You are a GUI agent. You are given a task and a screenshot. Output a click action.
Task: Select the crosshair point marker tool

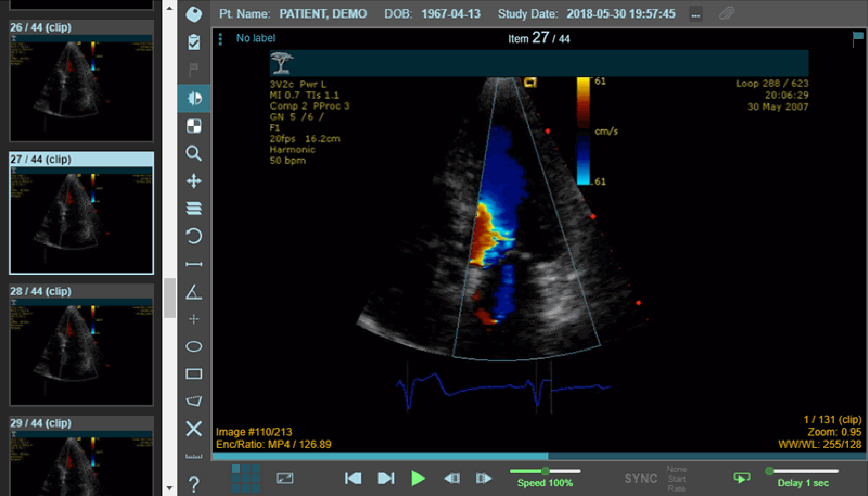pyautogui.click(x=194, y=319)
